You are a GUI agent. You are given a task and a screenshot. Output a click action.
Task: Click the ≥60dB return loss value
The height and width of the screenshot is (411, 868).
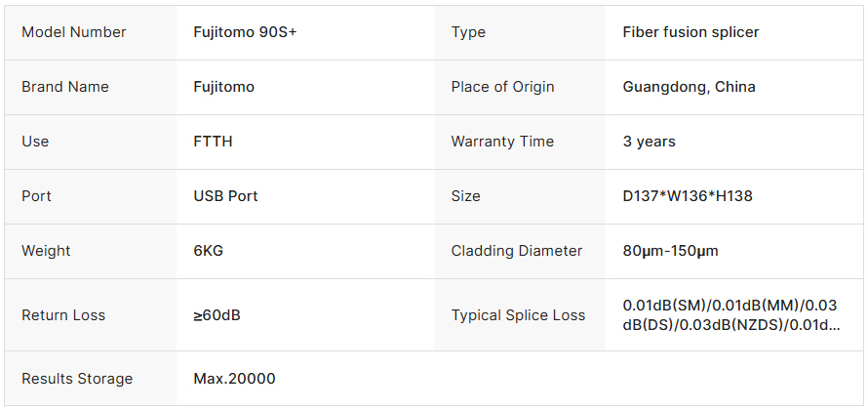tap(217, 315)
